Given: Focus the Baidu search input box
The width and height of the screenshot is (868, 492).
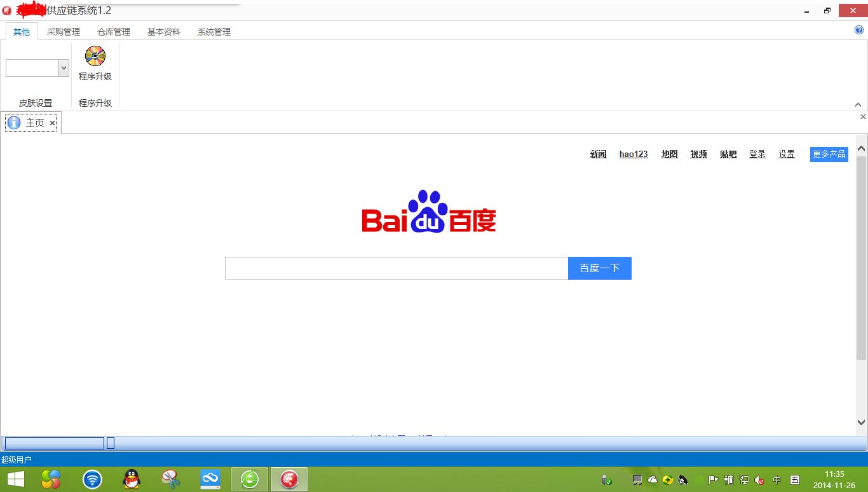Looking at the screenshot, I should point(397,268).
